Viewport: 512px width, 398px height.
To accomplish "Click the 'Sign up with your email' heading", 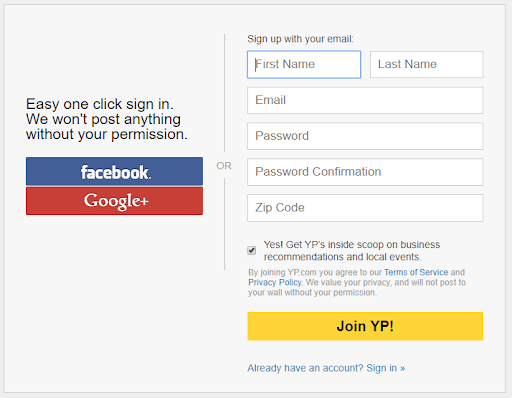I will click(300, 39).
